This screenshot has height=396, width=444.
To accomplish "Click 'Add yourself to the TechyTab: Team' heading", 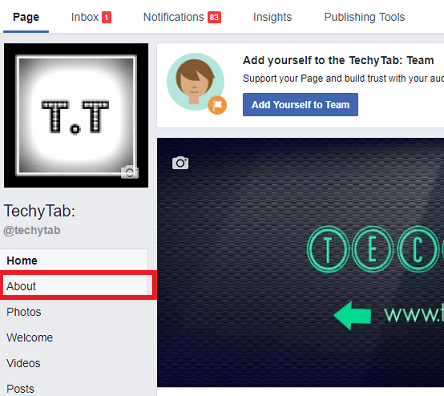I will [x=338, y=60].
